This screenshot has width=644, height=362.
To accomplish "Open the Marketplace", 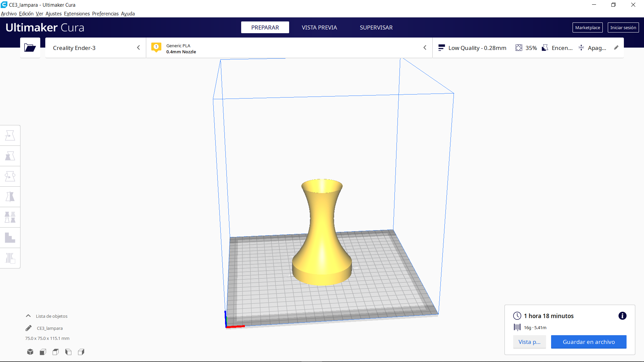I will 587,27.
